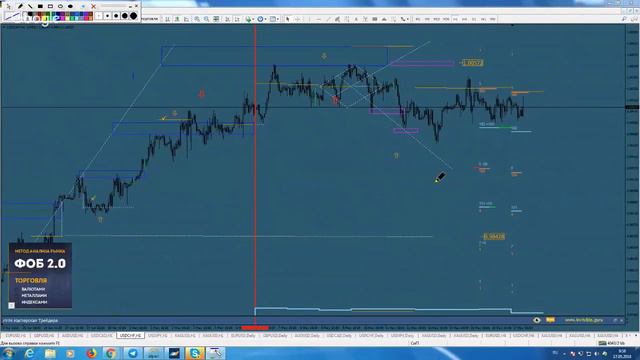Pick the black color swatch
The width and height of the screenshot is (640, 360).
[30, 14]
